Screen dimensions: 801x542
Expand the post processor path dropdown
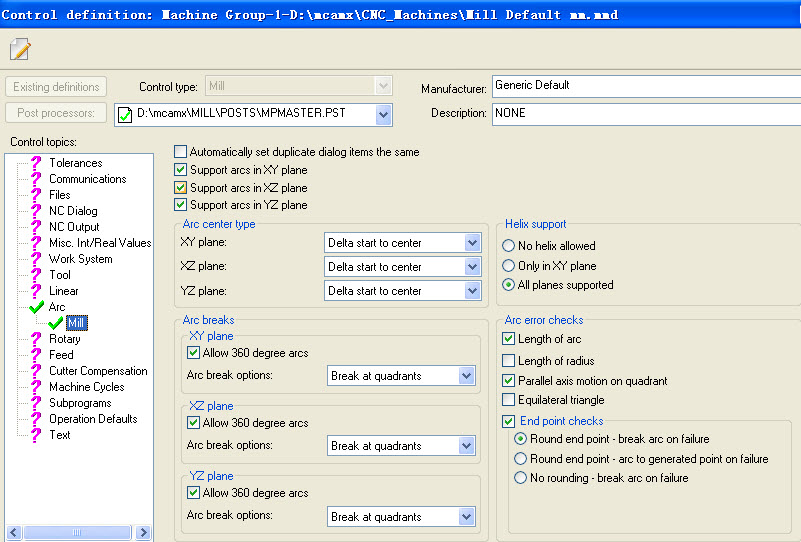[383, 115]
